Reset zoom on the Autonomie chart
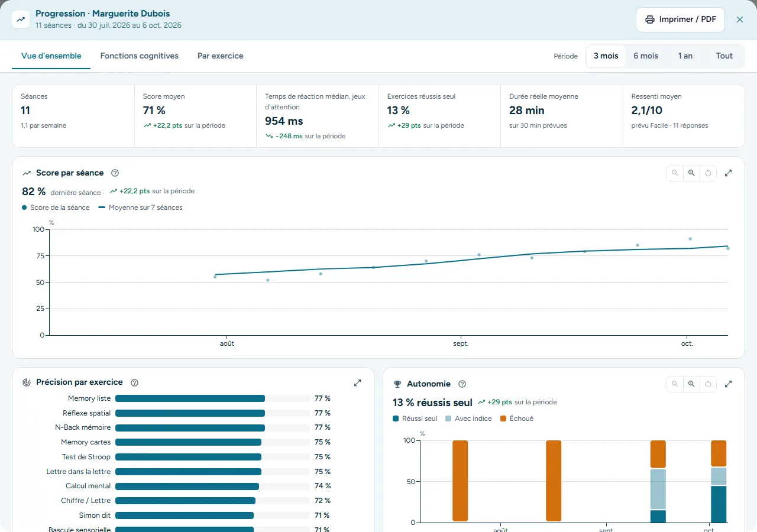757x532 pixels. [708, 384]
